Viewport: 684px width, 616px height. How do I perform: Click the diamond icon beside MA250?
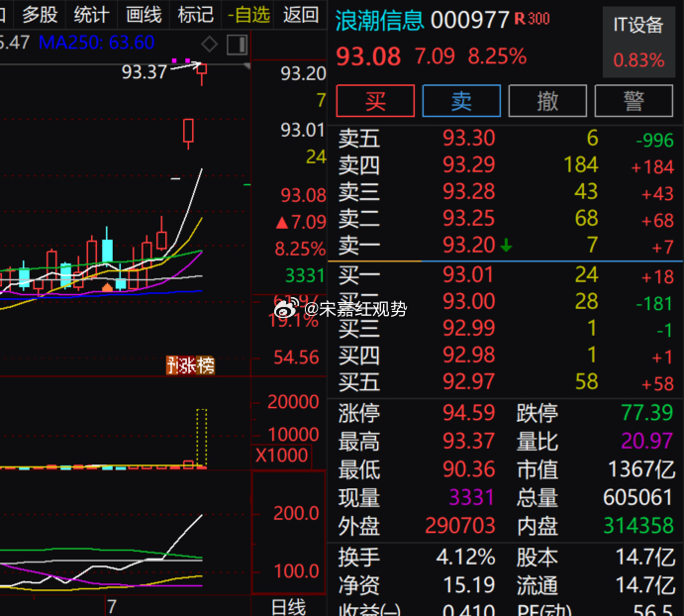(x=210, y=45)
